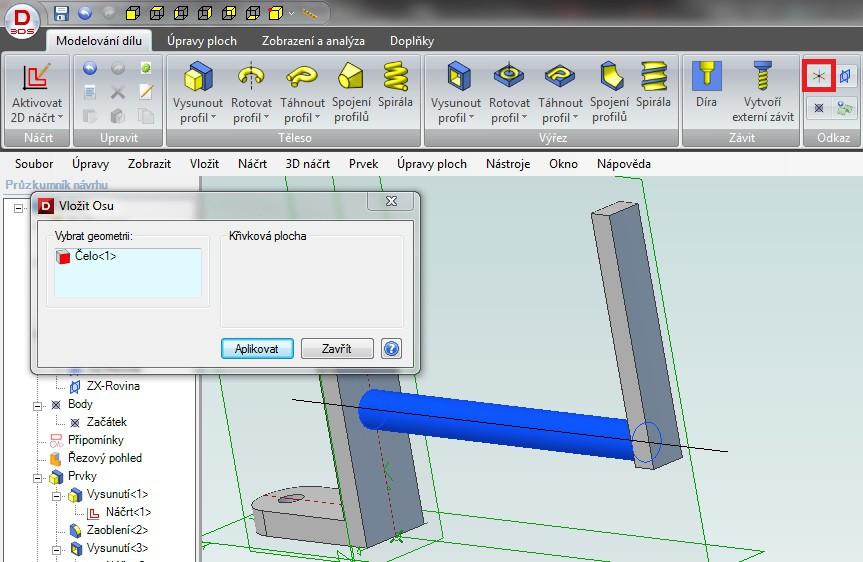Click the coordinate system icon in Odkaz group
The image size is (863, 562).
pyautogui.click(x=844, y=107)
